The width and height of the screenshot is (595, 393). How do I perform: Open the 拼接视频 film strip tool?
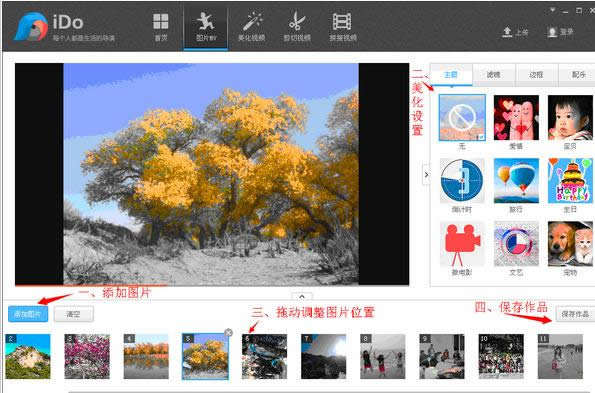point(342,21)
